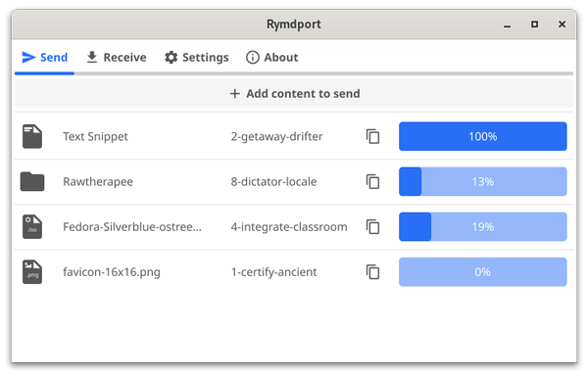Click the 19% Fedora progress bar

tap(482, 227)
